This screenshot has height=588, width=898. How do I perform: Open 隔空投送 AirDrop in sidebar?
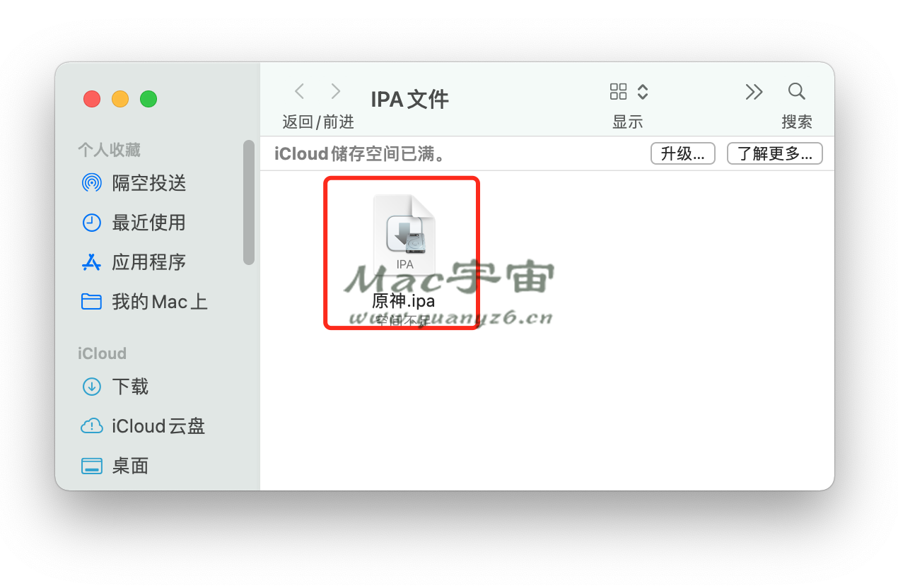[x=148, y=183]
